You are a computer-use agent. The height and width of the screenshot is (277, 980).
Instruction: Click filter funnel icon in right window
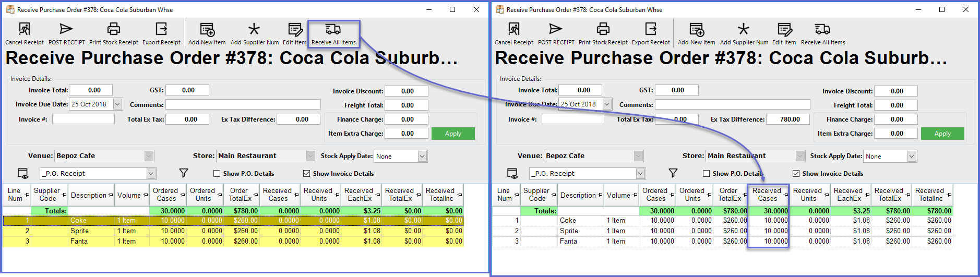point(673,173)
